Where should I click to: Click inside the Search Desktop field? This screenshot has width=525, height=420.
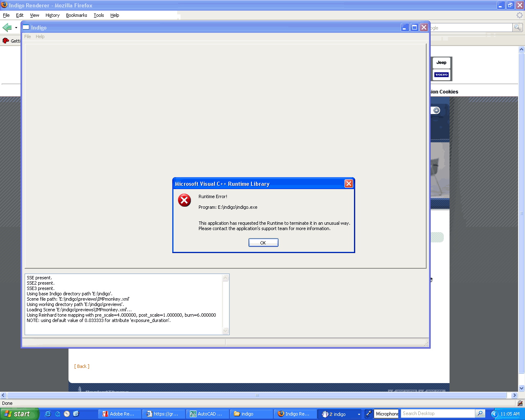pyautogui.click(x=437, y=413)
